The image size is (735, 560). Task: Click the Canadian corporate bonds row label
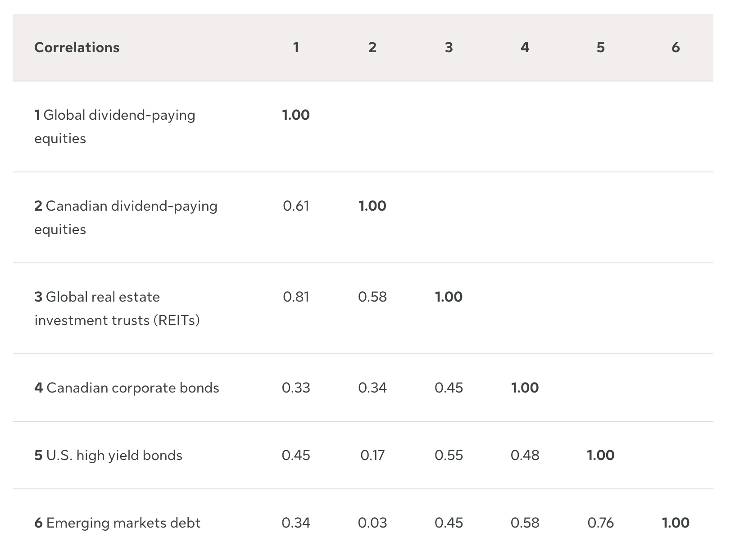point(127,388)
